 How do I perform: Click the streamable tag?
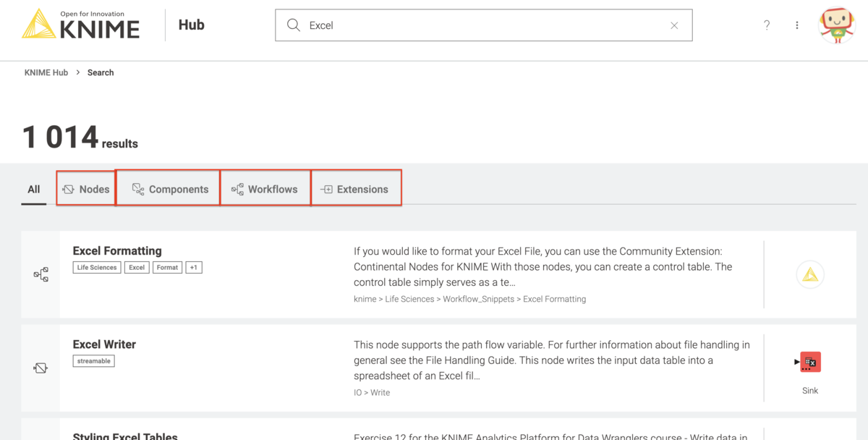(94, 360)
